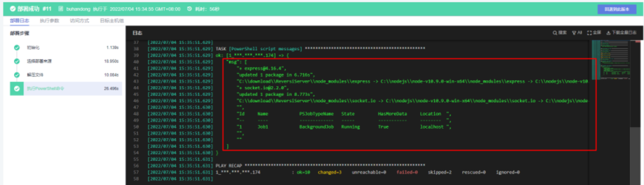
Task: Click the buhandong executor name
Action: (x=78, y=9)
